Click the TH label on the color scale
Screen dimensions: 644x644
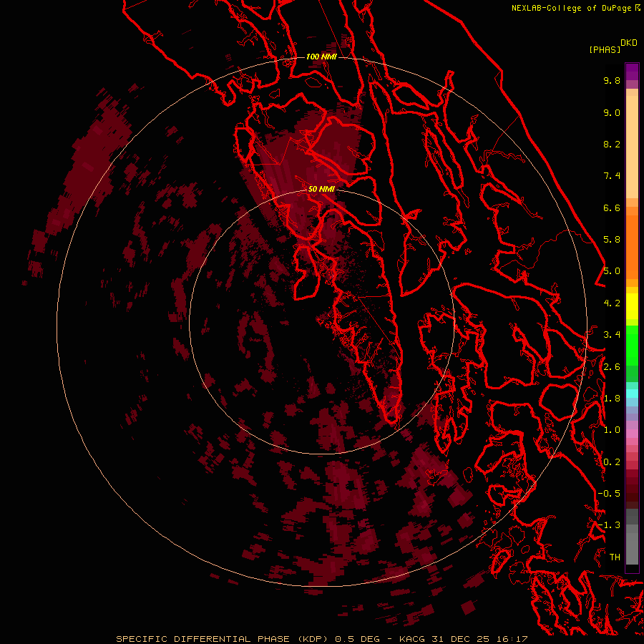click(615, 557)
